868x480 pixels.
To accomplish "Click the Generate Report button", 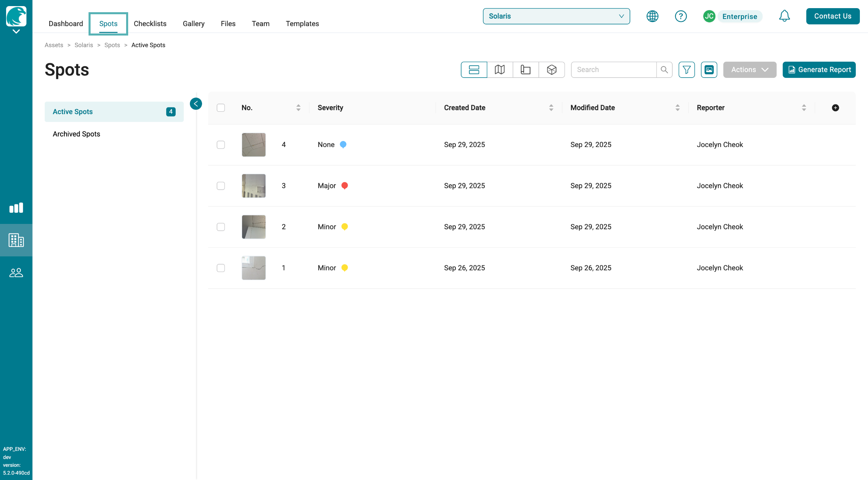I will pyautogui.click(x=819, y=70).
